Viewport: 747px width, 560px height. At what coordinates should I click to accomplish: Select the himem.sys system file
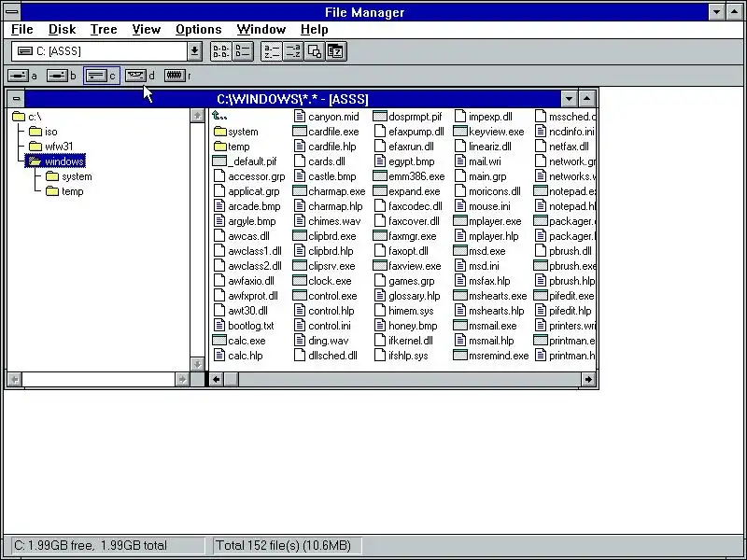point(404,311)
